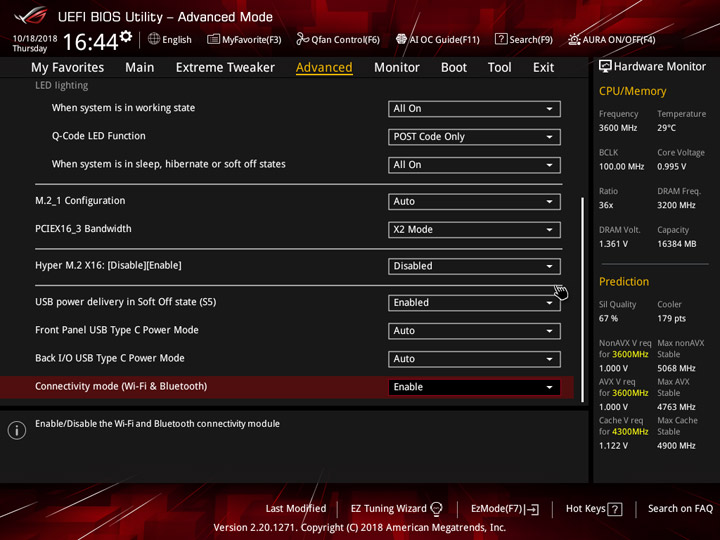Open Connectivity mode Wi-Fi Bluetooth dropdown
Image resolution: width=720 pixels, height=540 pixels.
(x=474, y=387)
